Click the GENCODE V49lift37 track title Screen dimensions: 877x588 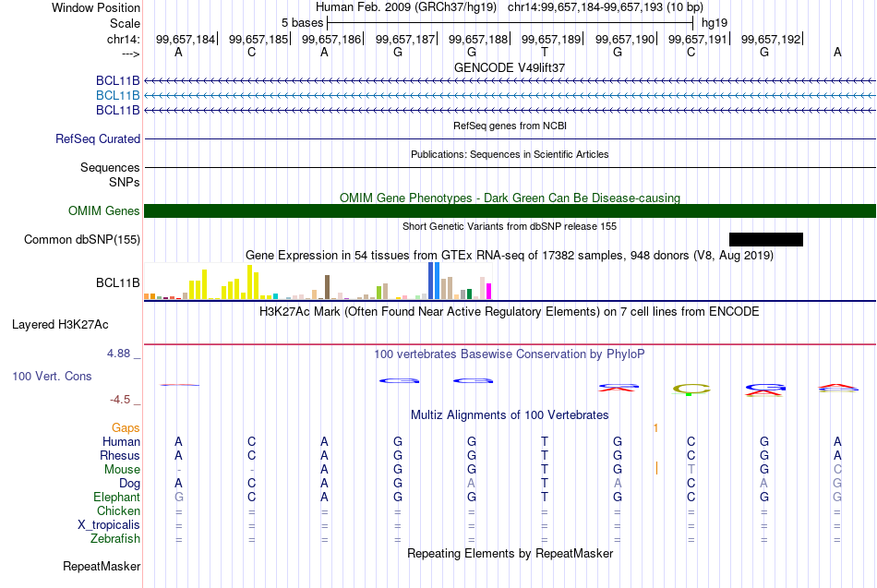coord(510,67)
